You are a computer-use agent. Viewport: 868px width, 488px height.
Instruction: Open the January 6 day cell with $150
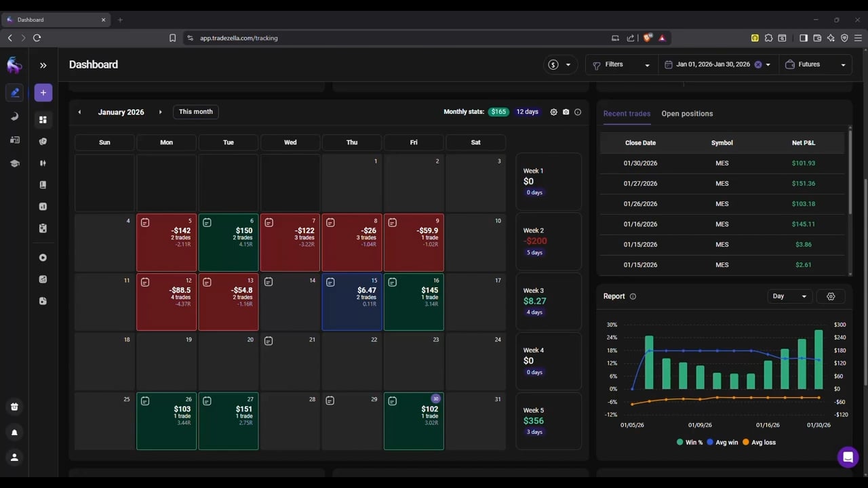click(229, 242)
